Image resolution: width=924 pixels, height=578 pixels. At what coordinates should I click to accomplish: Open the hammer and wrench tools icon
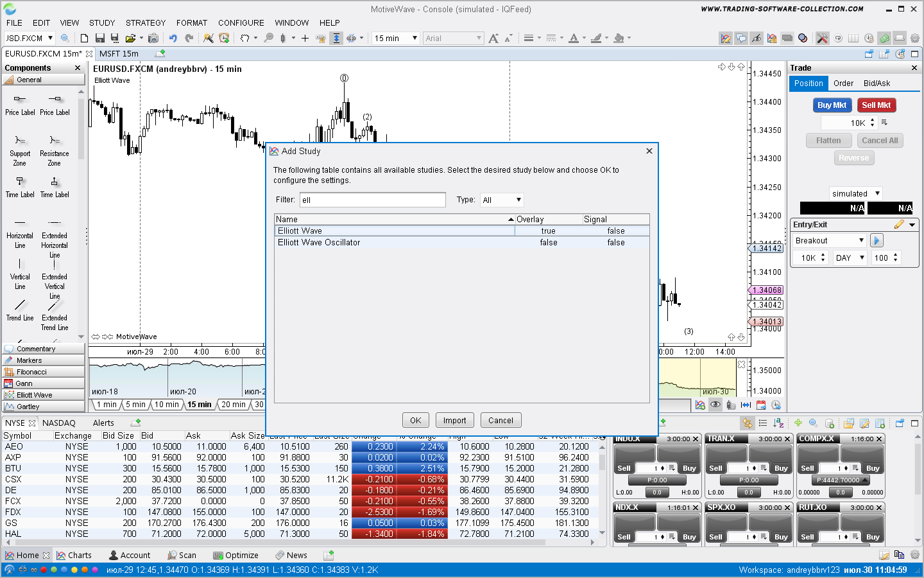pos(822,39)
